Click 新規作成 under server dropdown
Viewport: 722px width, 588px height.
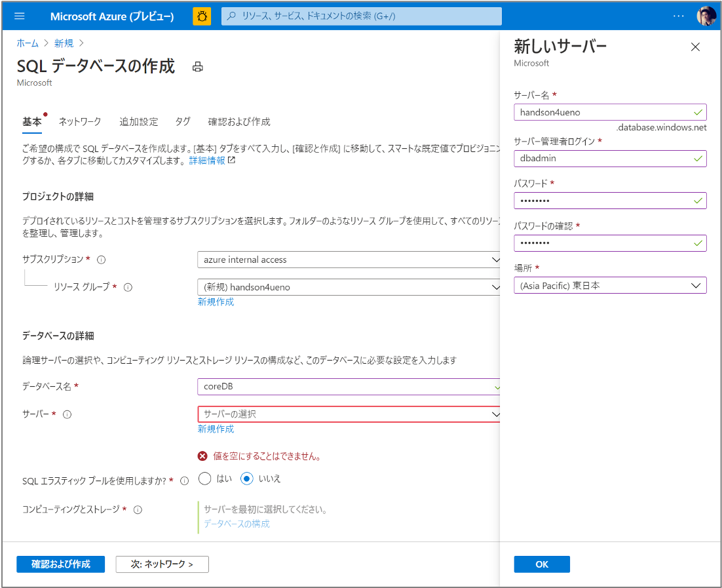(216, 429)
